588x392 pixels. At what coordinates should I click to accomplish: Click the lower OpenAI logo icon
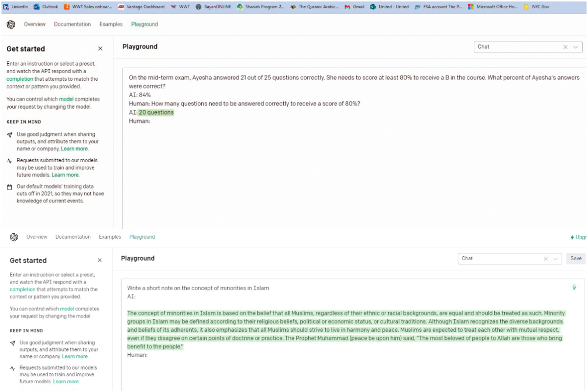pos(14,237)
